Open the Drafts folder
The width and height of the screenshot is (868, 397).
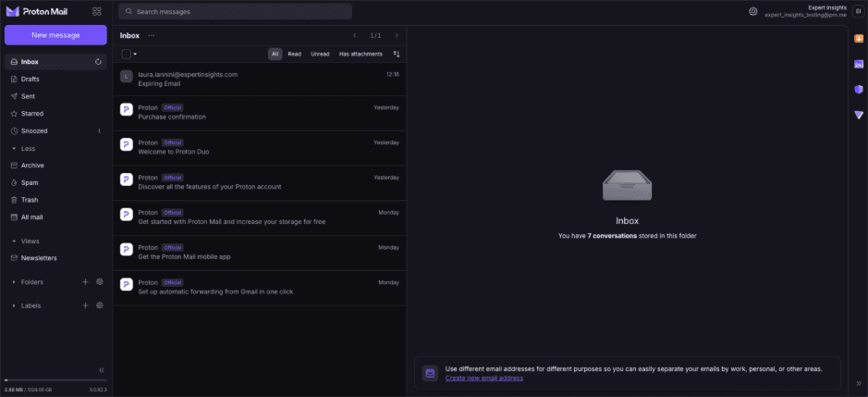coord(55,79)
